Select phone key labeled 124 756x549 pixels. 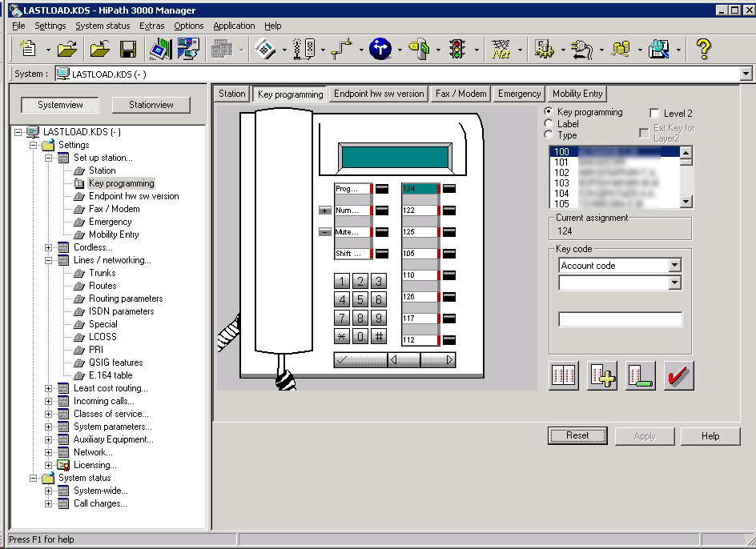click(420, 189)
